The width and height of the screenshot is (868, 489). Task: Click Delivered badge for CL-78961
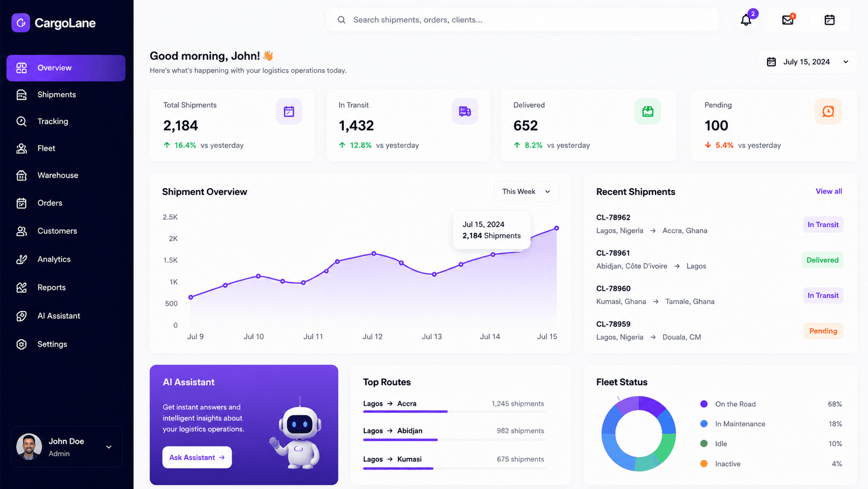822,260
